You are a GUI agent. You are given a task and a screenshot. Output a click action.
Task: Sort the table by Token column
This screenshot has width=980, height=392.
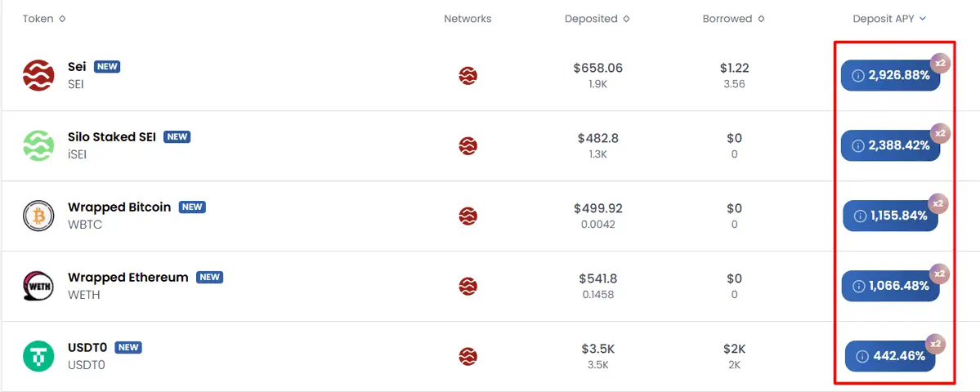point(44,19)
